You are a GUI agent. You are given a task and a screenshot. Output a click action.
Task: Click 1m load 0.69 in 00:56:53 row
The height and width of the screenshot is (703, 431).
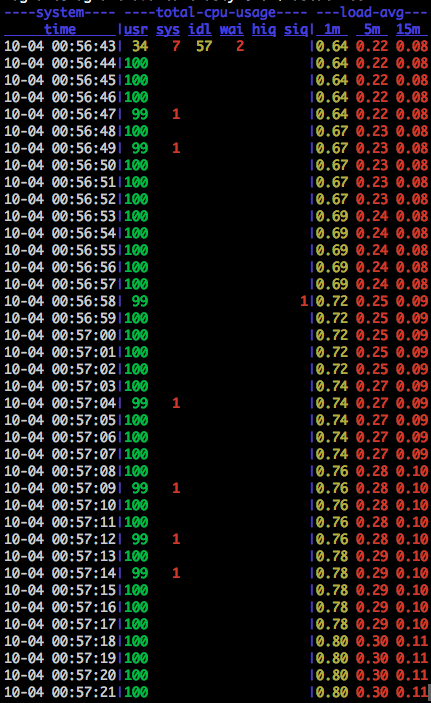coord(332,216)
